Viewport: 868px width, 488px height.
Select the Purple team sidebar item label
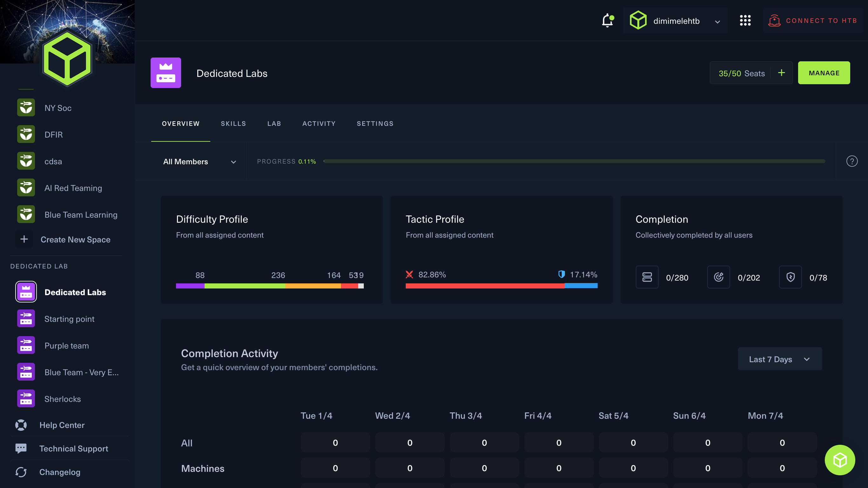point(67,346)
